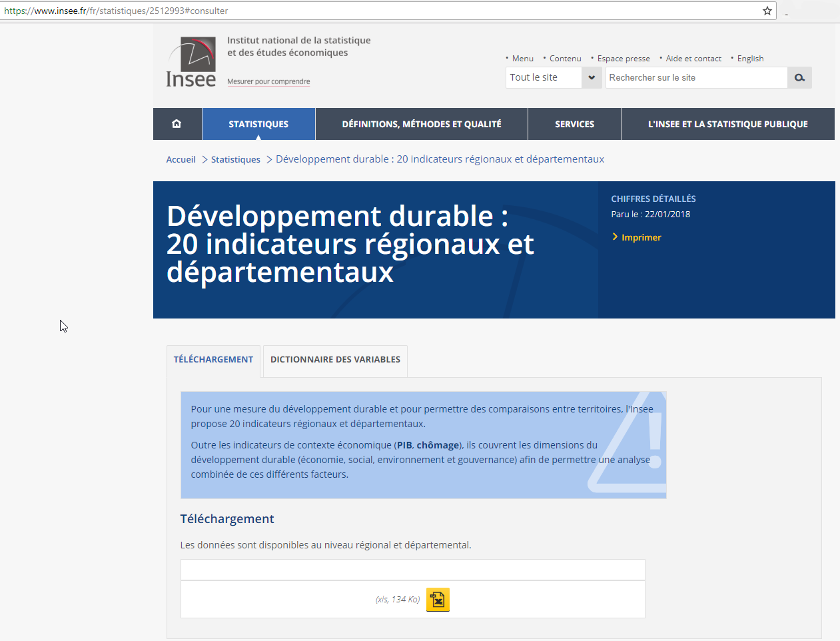Screen dimensions: 840x641
Task: Open the Services navigation menu
Action: 574,124
